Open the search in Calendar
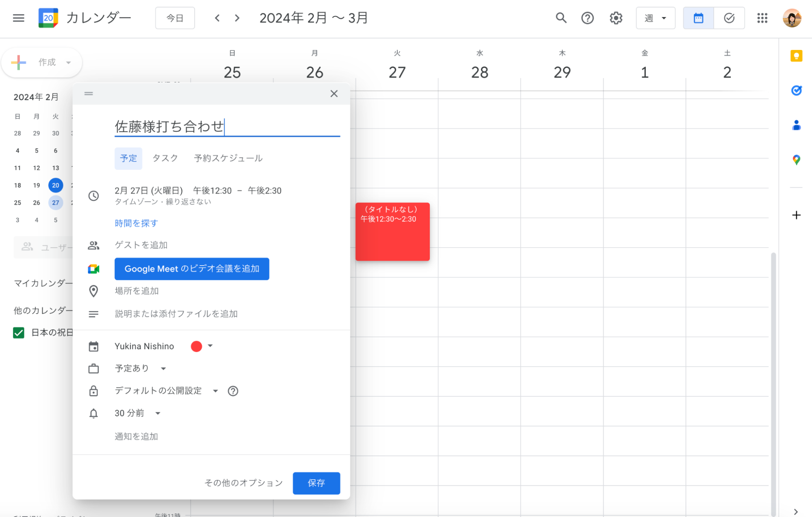The height and width of the screenshot is (517, 812). (561, 18)
